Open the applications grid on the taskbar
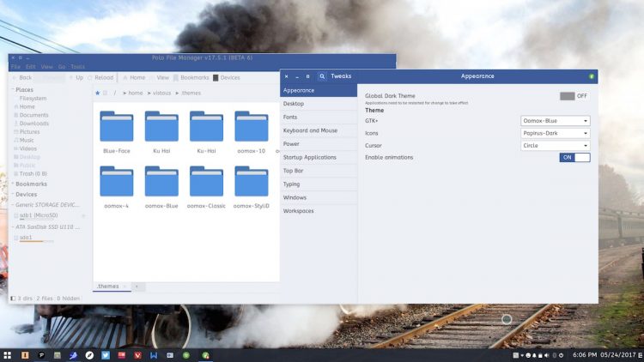 8,355
